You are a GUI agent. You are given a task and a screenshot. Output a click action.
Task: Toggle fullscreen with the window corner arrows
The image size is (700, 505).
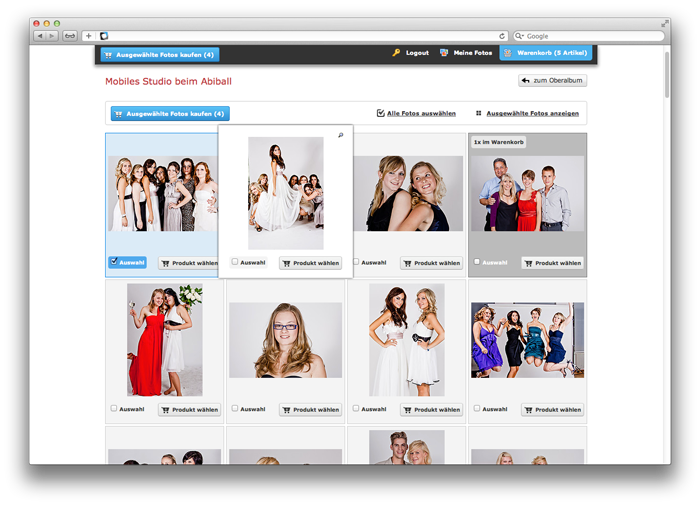[x=665, y=23]
